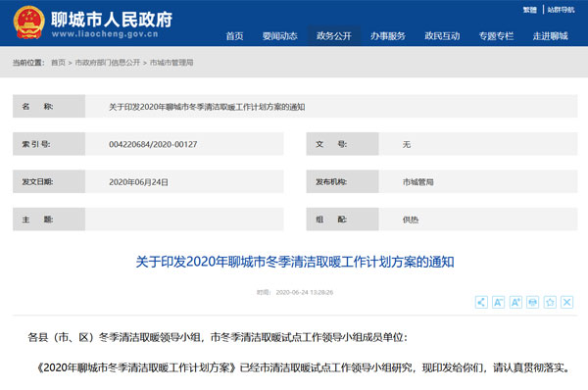
Task: Switch to traditional Chinese 繁體 link
Action: click(530, 10)
